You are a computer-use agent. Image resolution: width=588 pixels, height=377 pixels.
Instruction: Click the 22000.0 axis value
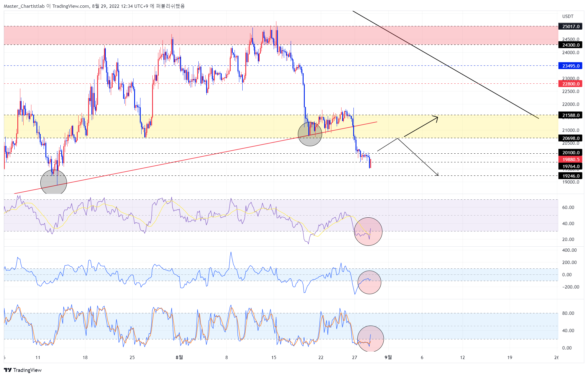(571, 104)
